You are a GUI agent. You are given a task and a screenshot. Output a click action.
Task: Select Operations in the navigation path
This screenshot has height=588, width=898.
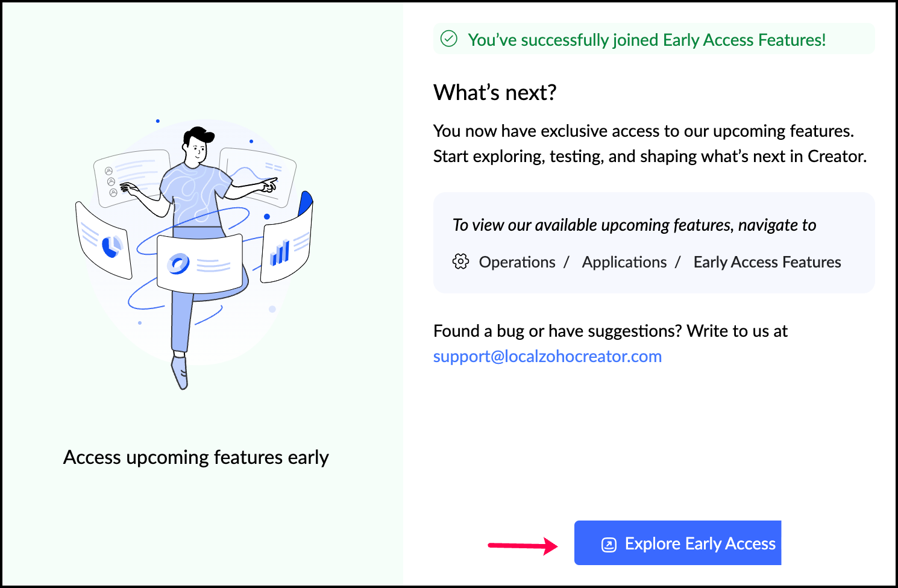pyautogui.click(x=517, y=262)
